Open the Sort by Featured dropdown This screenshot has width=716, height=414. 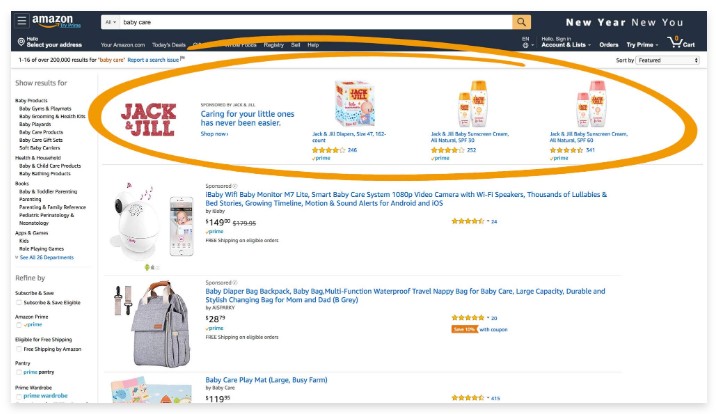[667, 60]
